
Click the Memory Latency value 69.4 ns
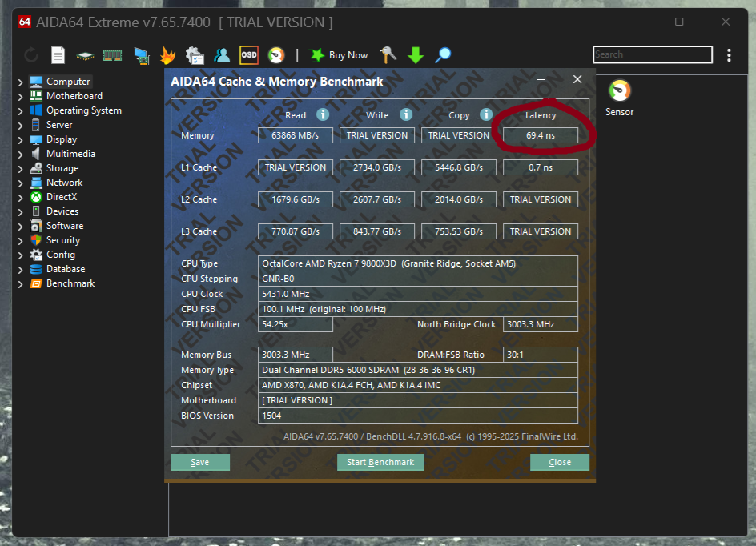pyautogui.click(x=541, y=135)
